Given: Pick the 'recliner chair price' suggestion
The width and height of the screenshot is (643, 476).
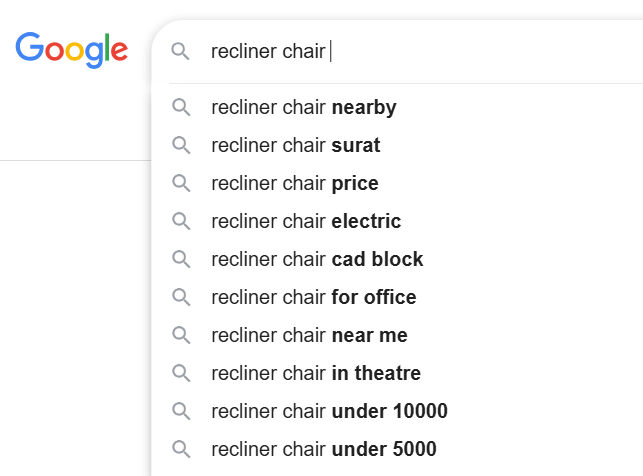Looking at the screenshot, I should pyautogui.click(x=295, y=183).
